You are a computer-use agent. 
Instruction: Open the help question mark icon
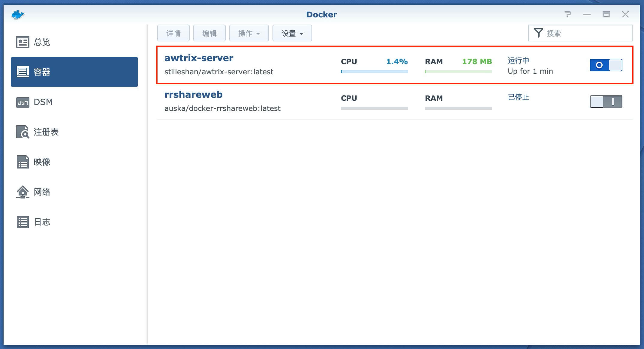click(x=567, y=14)
